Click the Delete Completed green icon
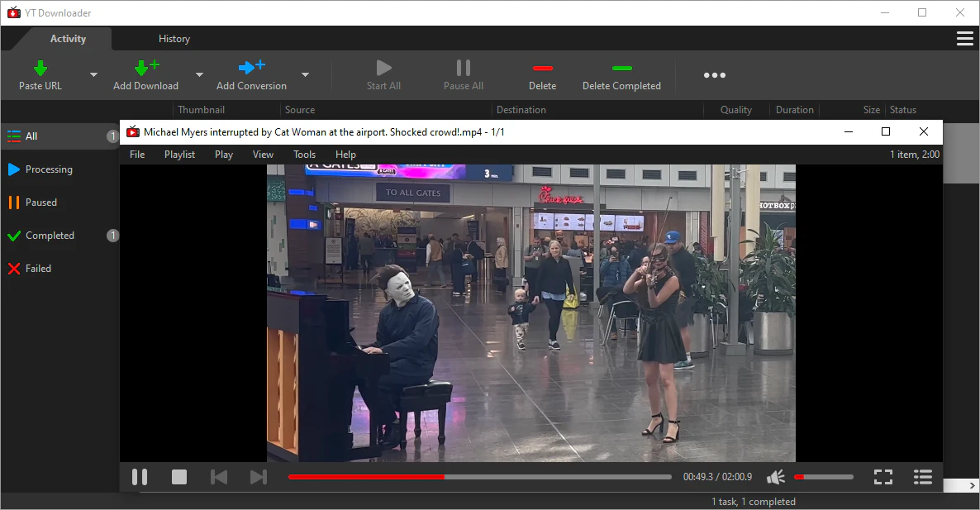This screenshot has height=510, width=980. coord(622,68)
